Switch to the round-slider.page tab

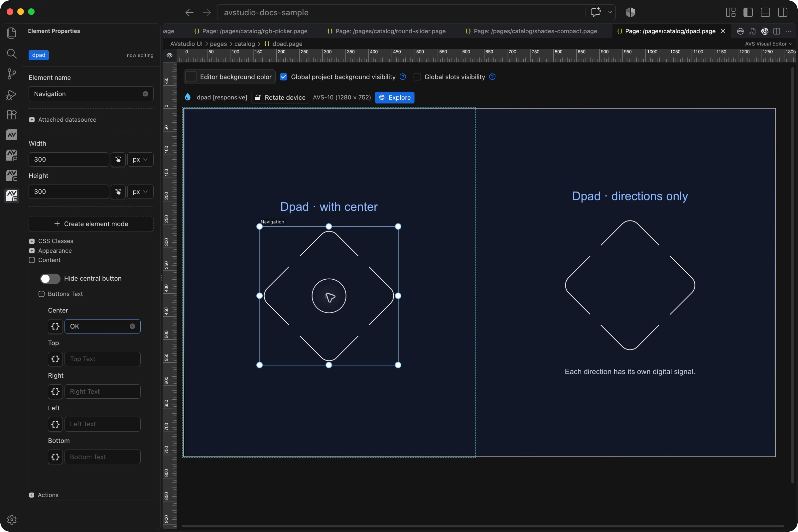[x=386, y=31]
